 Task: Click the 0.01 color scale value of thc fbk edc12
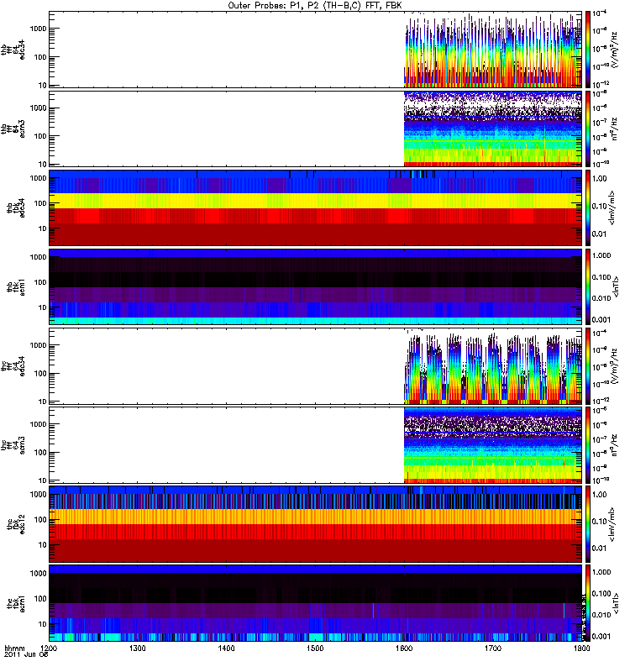599,549
